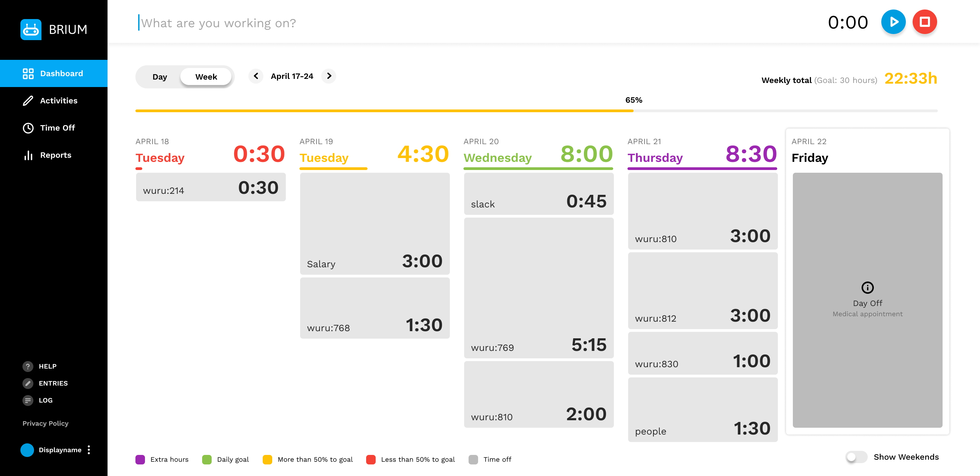Select Dashboard in the sidebar
980x476 pixels.
[54, 73]
